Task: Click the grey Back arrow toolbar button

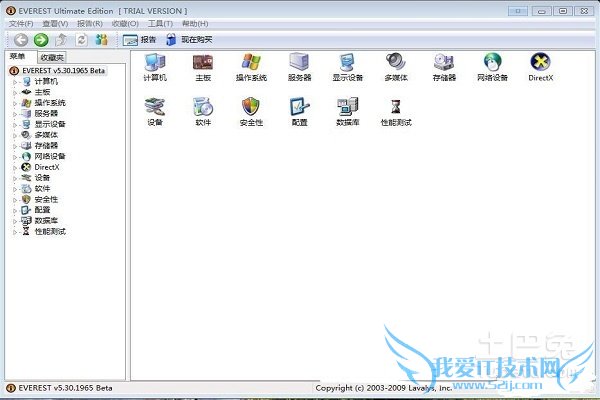Action: 21,40
